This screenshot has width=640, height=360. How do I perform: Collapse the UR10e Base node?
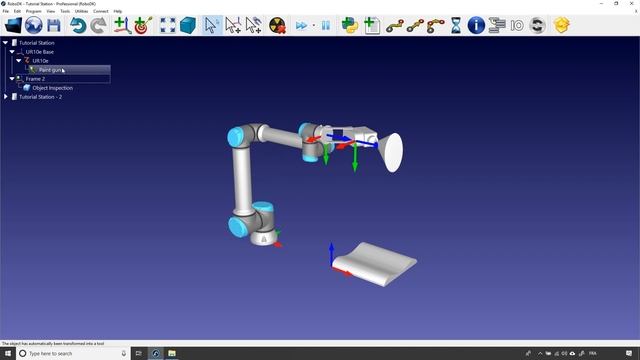(12, 52)
